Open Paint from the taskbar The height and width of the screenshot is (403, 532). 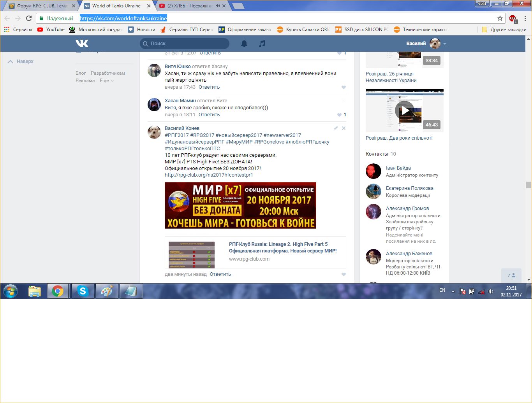[107, 291]
